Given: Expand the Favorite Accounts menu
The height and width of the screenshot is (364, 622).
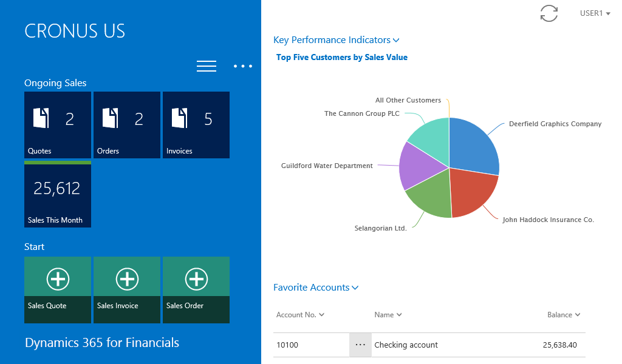Looking at the screenshot, I should 316,288.
